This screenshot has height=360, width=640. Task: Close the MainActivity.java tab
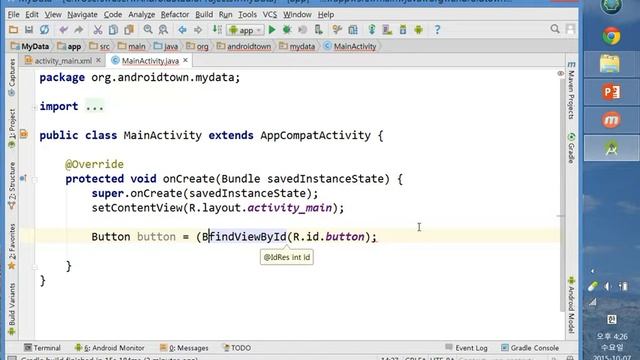[x=185, y=60]
